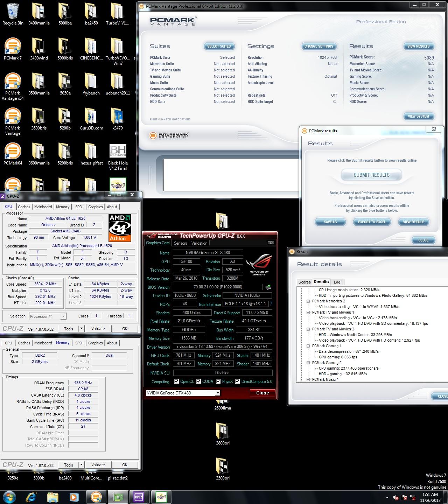Viewport: 448px width, 504px height.
Task: Select the Guru3D.com folder on the desktop
Action: pos(91,119)
